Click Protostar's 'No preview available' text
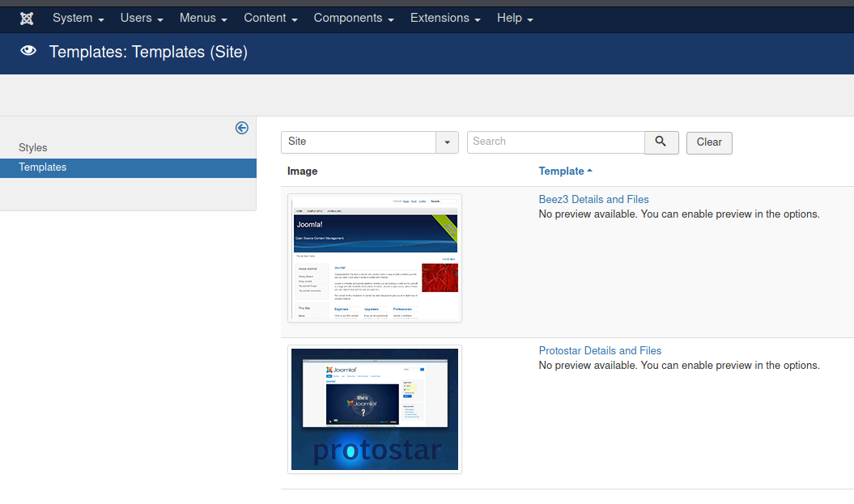The width and height of the screenshot is (854, 504). (x=679, y=365)
